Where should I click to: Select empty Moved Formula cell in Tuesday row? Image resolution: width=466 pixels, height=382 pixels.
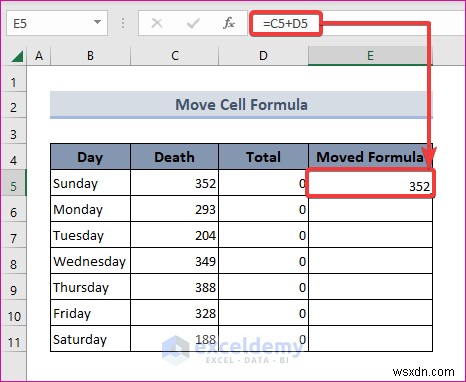(370, 235)
